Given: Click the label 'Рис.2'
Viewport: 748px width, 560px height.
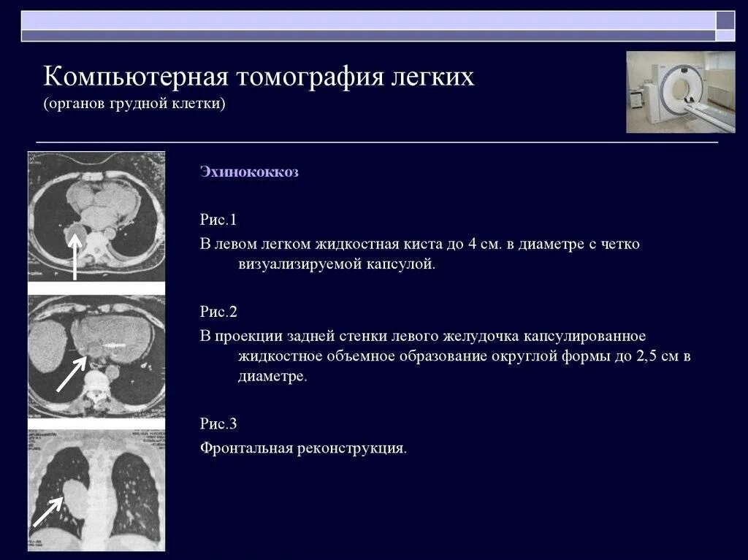Looking at the screenshot, I should pos(218,312).
